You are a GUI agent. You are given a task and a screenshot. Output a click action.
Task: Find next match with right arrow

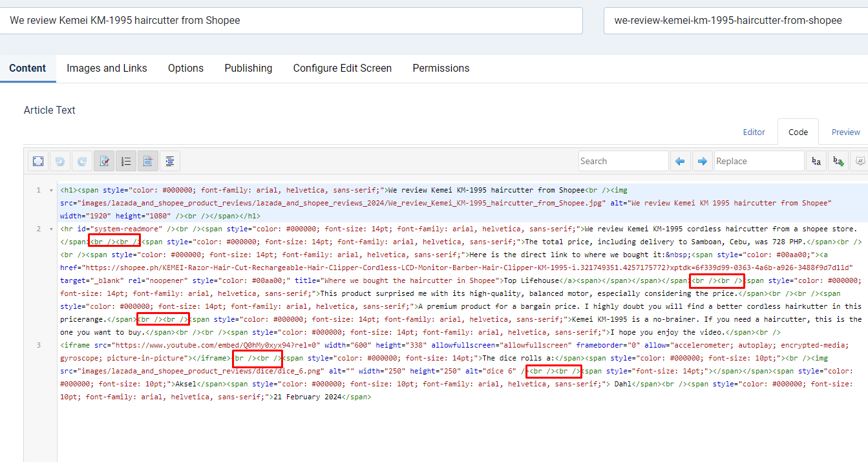click(x=702, y=161)
